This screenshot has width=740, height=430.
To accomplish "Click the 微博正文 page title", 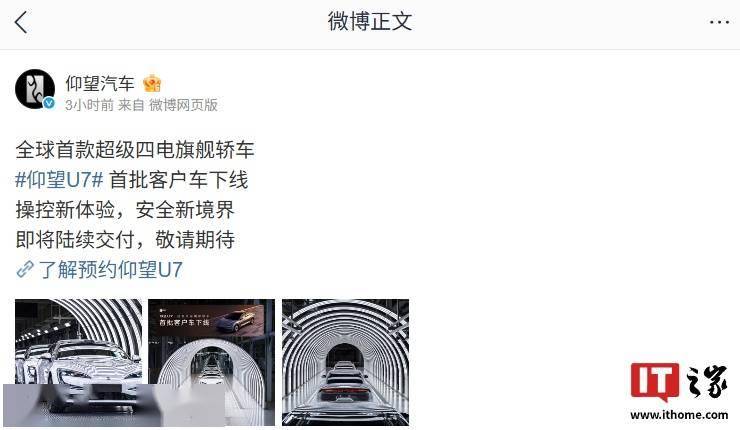I will click(x=370, y=22).
